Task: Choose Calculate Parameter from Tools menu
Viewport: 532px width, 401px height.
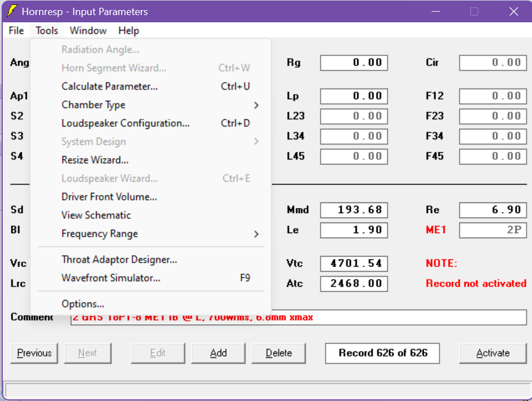Action: (151, 86)
